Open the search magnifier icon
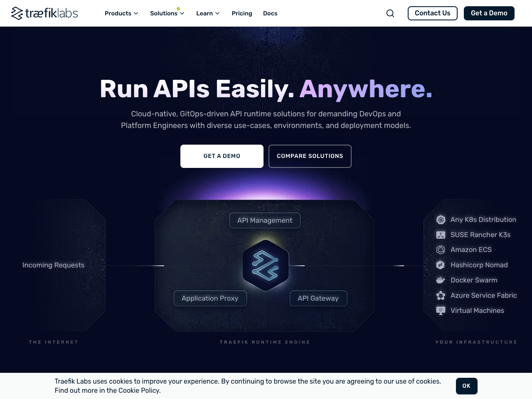The image size is (532, 399). [x=390, y=13]
